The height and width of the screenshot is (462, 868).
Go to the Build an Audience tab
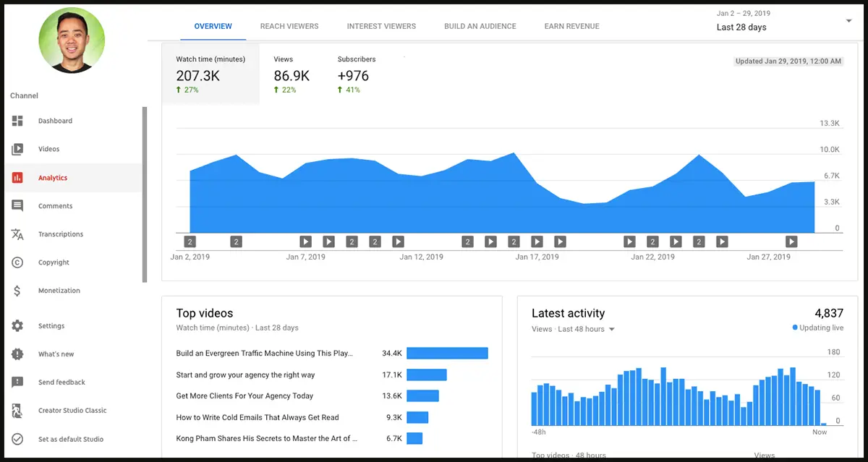click(x=480, y=26)
